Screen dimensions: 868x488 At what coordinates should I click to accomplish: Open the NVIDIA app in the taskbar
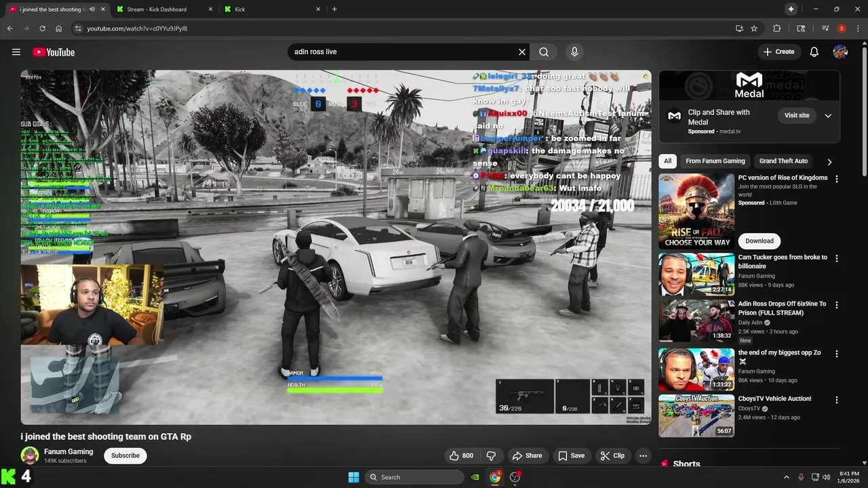pyautogui.click(x=476, y=477)
